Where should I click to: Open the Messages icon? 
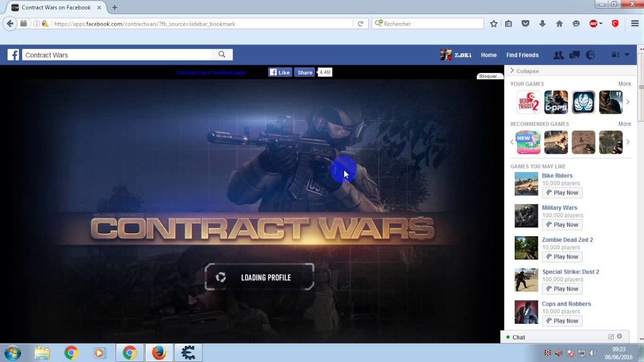tap(575, 55)
